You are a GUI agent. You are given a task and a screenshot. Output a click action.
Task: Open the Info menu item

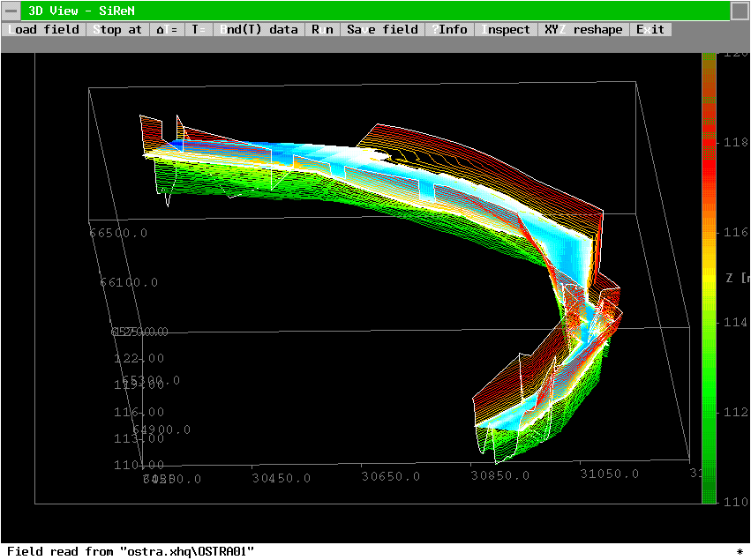point(450,29)
